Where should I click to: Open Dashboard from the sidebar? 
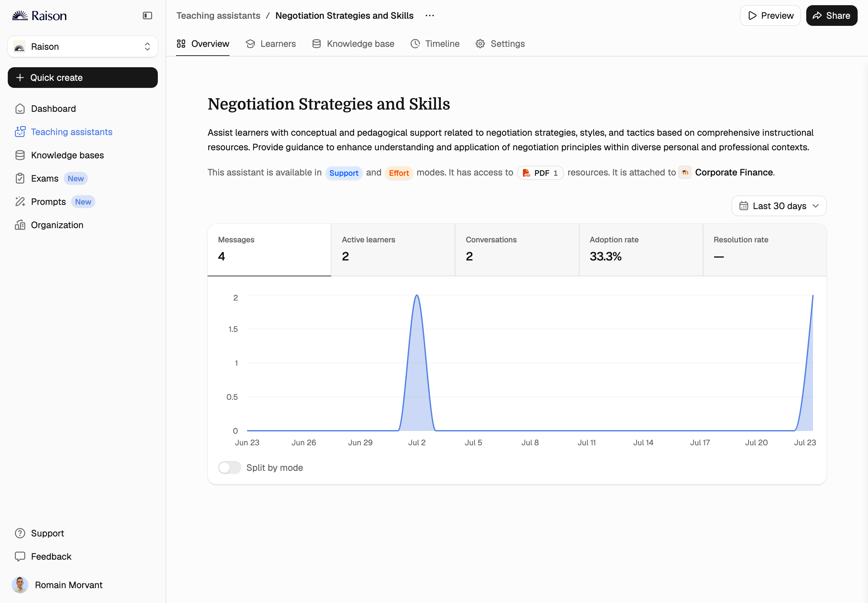[x=83, y=109]
